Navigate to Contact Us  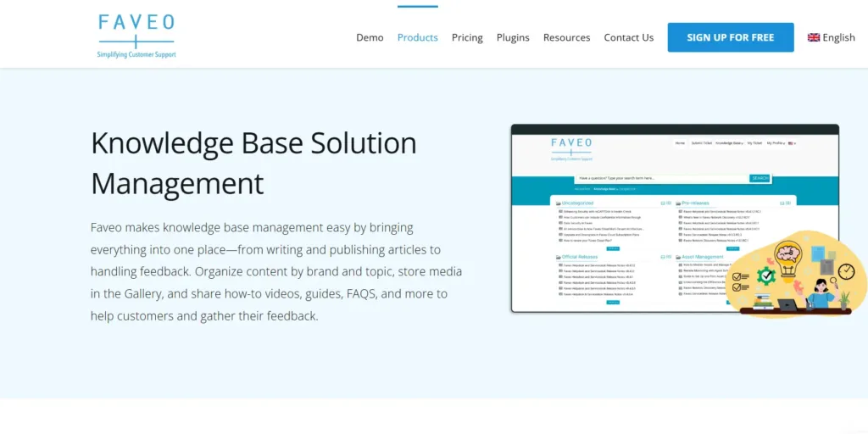point(628,37)
